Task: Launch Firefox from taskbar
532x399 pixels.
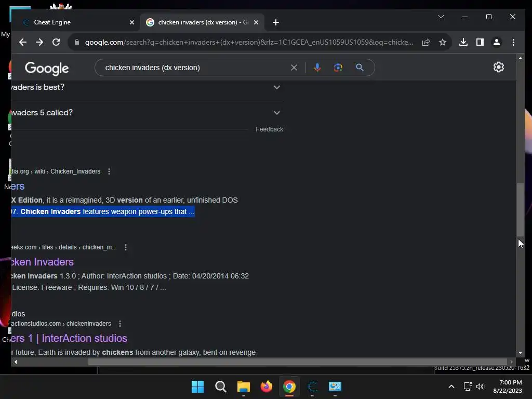Action: (x=267, y=387)
